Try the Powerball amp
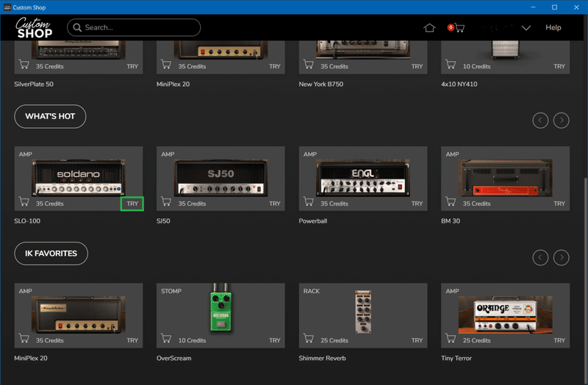 417,204
